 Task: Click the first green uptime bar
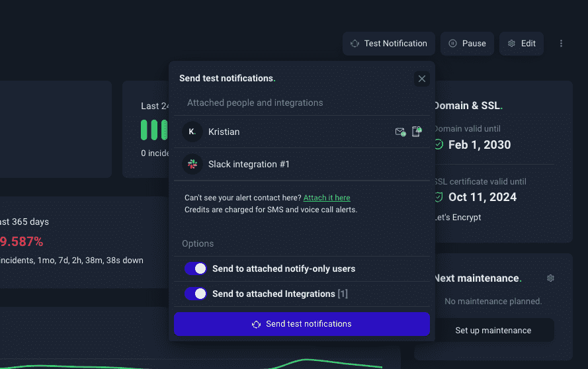(144, 130)
